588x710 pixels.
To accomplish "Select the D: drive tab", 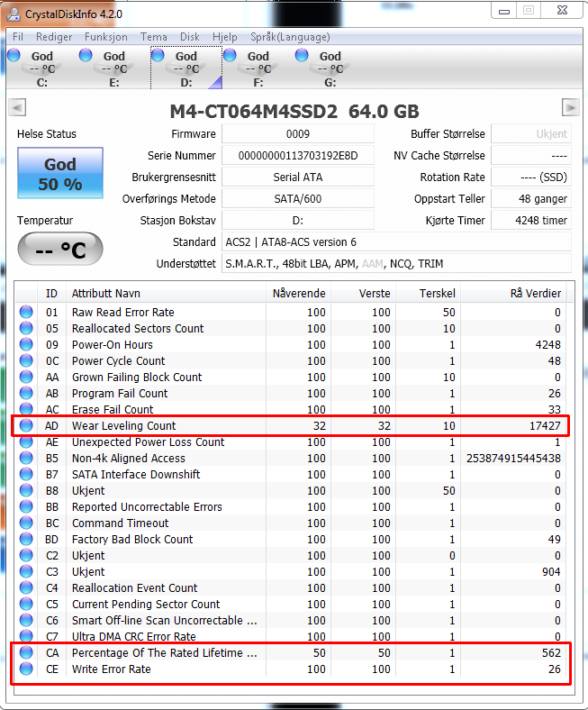I will (x=186, y=68).
